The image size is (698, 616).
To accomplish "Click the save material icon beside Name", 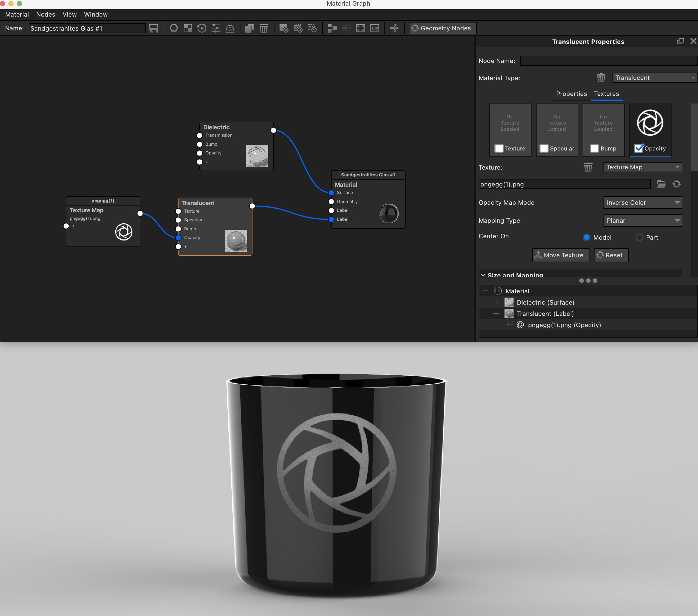I will tap(154, 28).
